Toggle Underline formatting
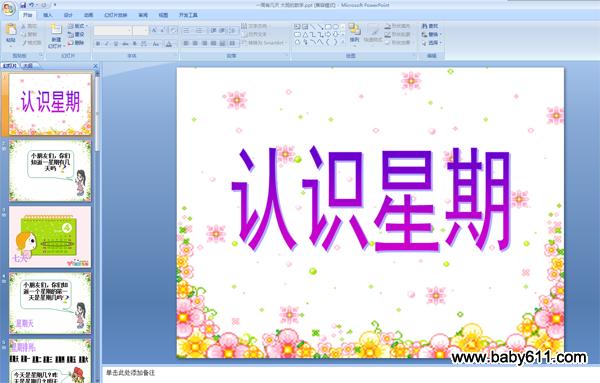The height and width of the screenshot is (383, 600). pyautogui.click(x=116, y=44)
